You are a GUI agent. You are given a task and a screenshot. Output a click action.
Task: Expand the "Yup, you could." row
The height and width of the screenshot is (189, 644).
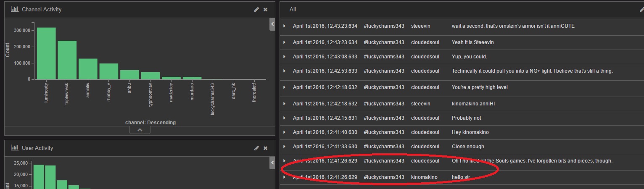[x=285, y=57]
